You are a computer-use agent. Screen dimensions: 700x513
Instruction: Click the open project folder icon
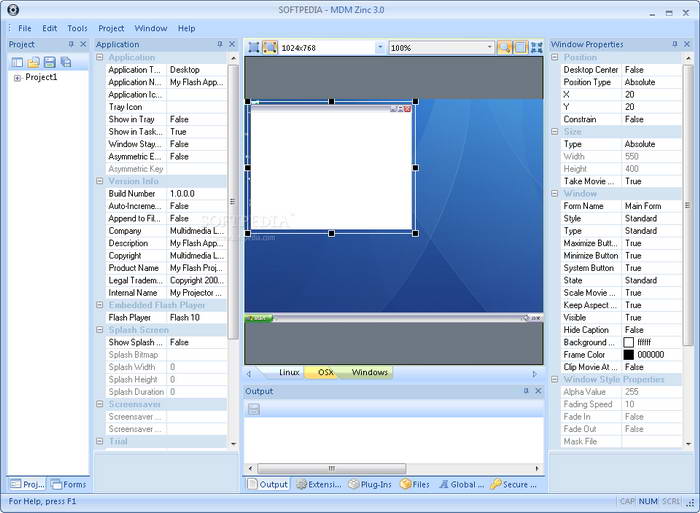pyautogui.click(x=33, y=62)
